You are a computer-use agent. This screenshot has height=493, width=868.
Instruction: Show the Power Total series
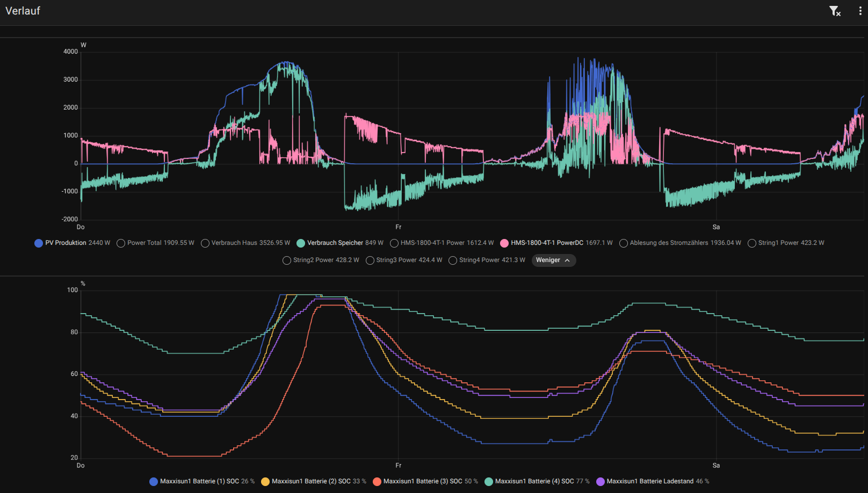point(155,243)
